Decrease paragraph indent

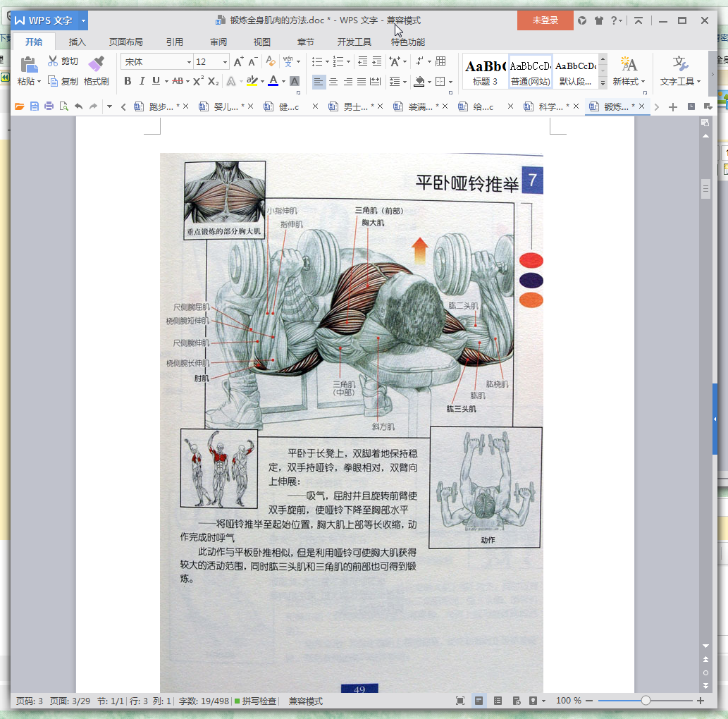[x=363, y=61]
